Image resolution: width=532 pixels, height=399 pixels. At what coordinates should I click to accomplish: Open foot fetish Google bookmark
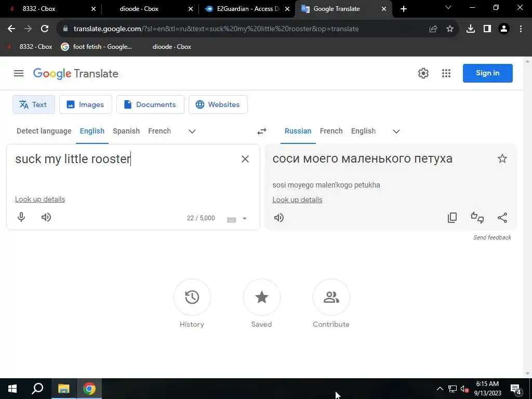(x=96, y=47)
